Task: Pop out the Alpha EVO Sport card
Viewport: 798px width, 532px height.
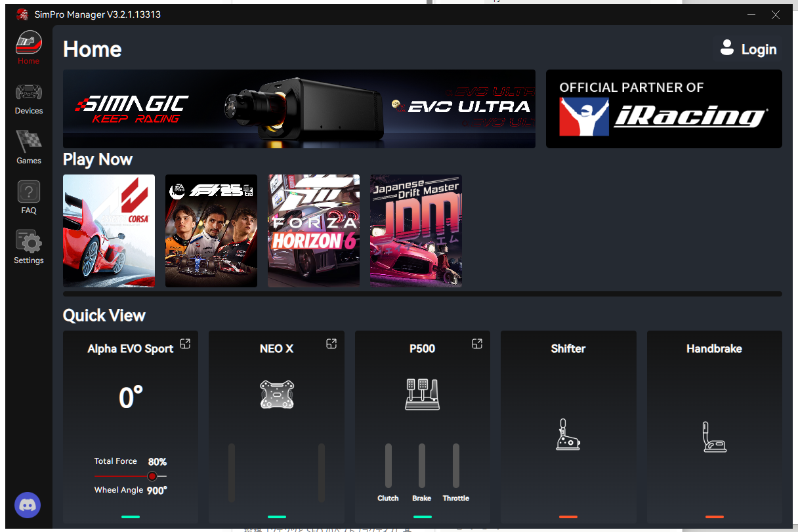Action: pos(186,344)
